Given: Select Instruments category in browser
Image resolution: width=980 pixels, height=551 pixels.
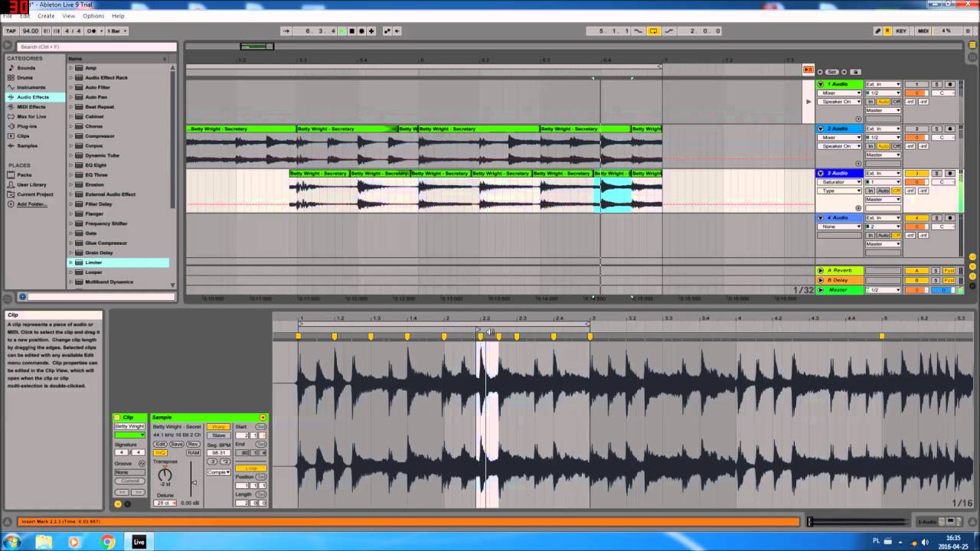Looking at the screenshot, I should click(31, 87).
